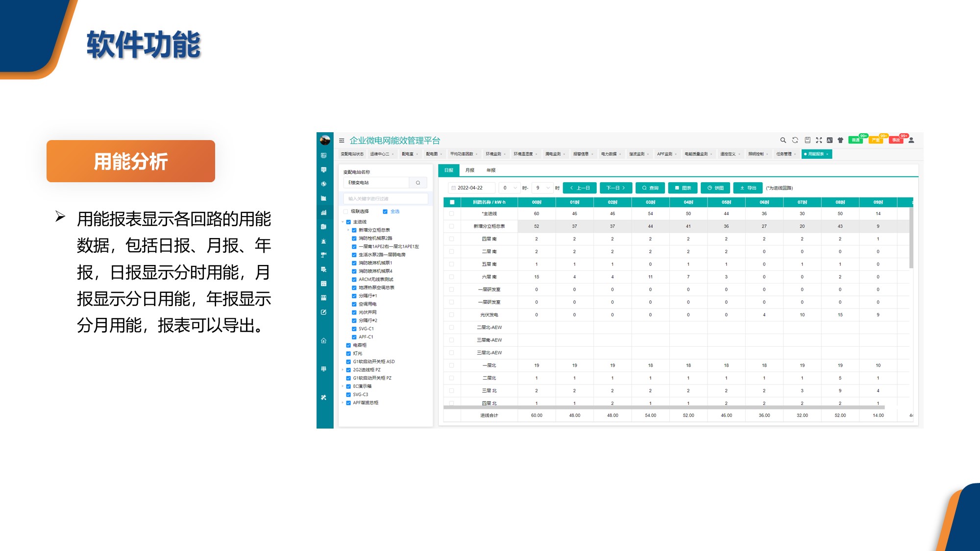Open the theme shirt icon

(841, 140)
